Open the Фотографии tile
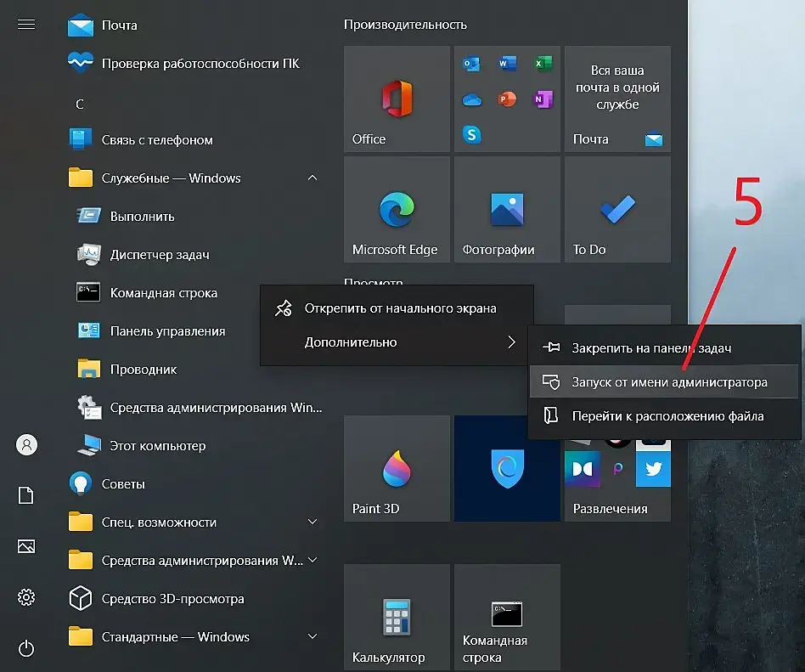This screenshot has width=805, height=672. pyautogui.click(x=507, y=209)
